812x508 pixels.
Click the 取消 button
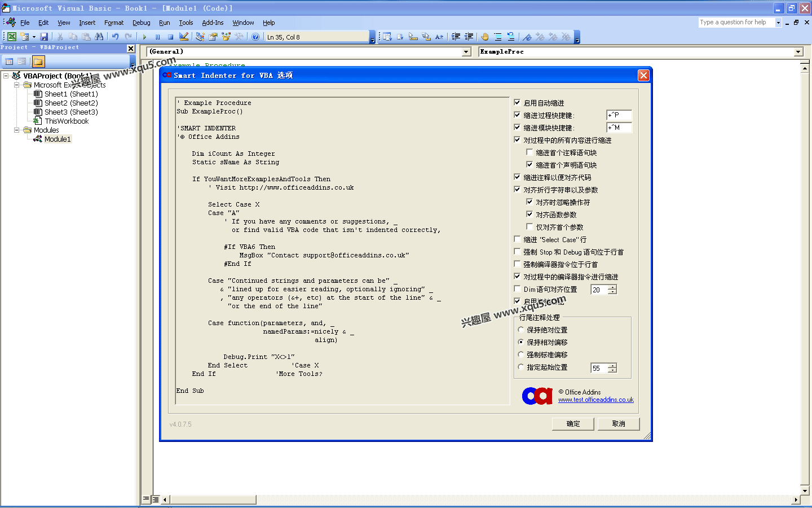point(619,424)
